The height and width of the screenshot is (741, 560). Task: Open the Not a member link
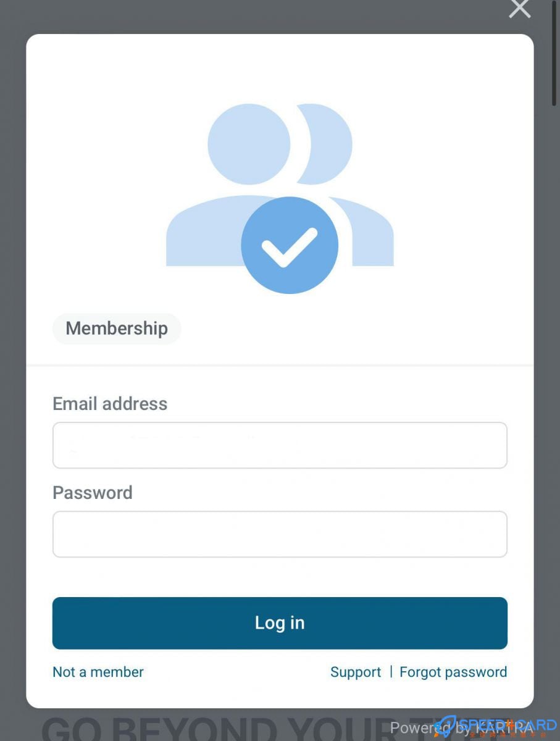click(98, 672)
